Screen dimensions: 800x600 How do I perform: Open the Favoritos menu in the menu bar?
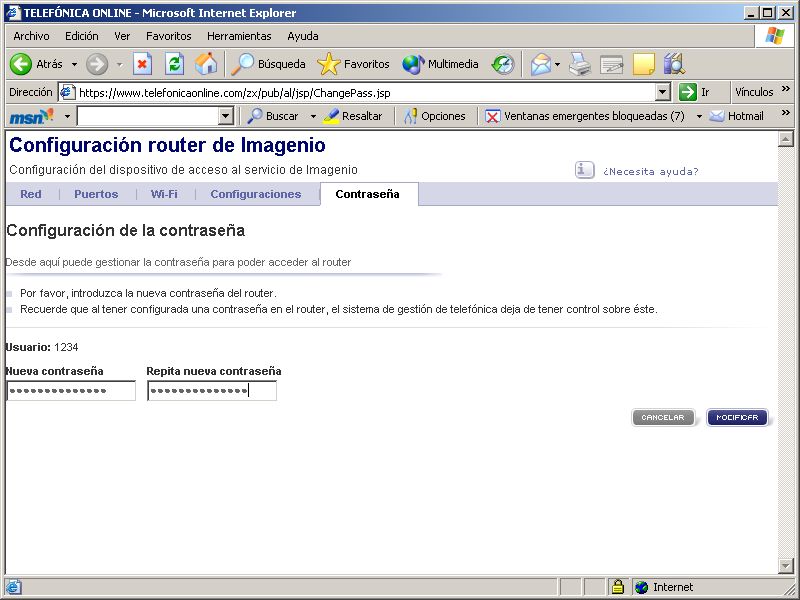(168, 36)
